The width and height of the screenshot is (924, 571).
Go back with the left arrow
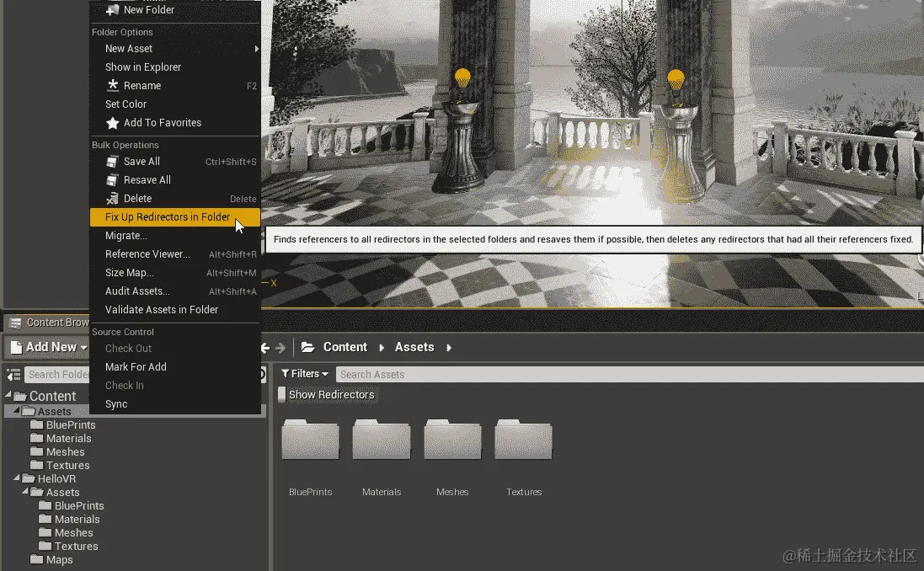pyautogui.click(x=265, y=348)
